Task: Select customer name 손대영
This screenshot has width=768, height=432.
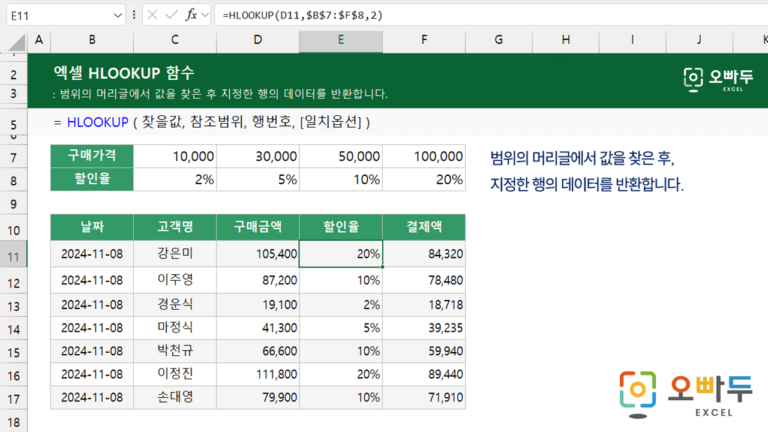Action: (174, 397)
